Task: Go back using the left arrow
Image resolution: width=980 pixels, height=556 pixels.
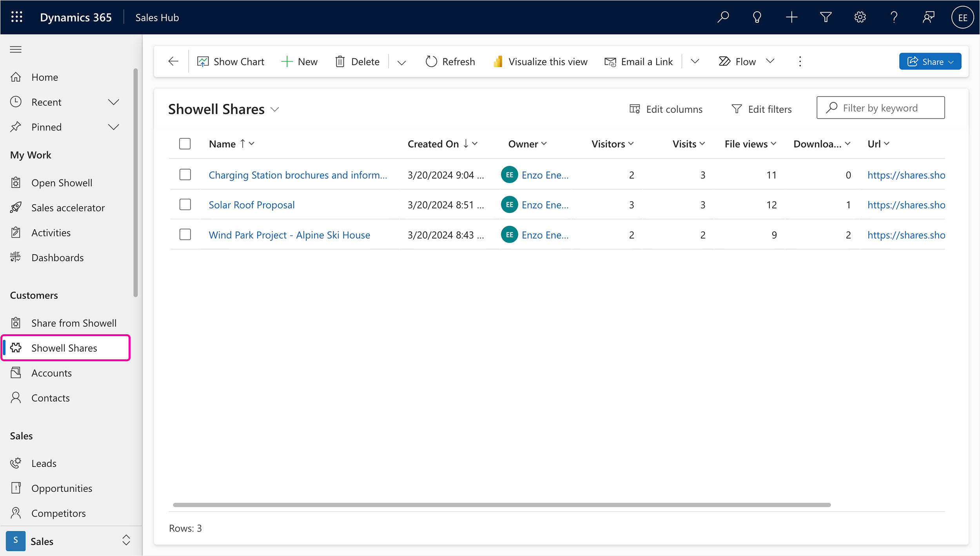Action: pyautogui.click(x=173, y=61)
